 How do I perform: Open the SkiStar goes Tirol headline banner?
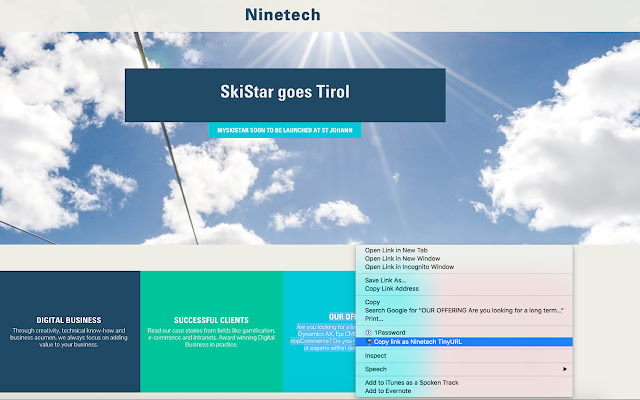point(285,95)
